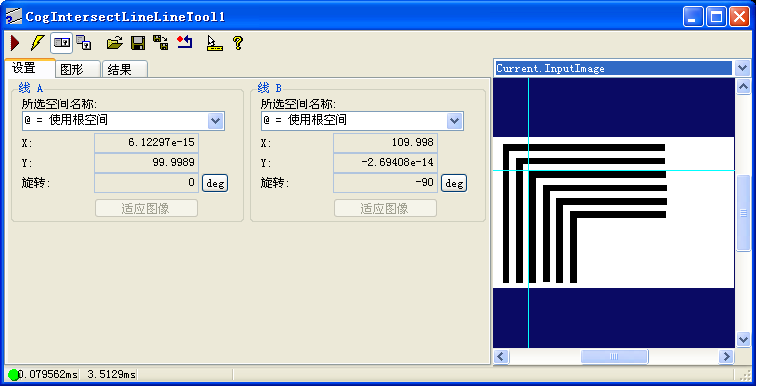This screenshot has width=760, height=392.
Task: Click the yellow question mark help icon
Action: pyautogui.click(x=238, y=43)
